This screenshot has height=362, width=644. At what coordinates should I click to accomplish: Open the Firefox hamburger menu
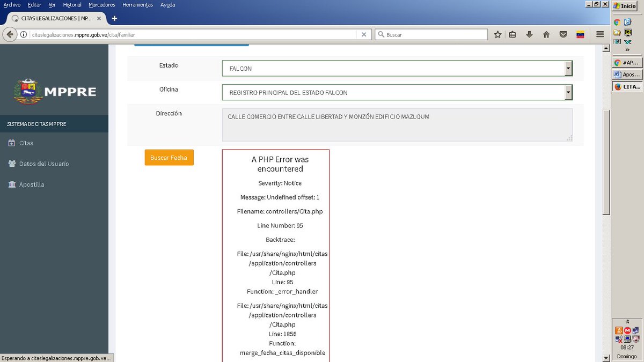click(x=600, y=34)
